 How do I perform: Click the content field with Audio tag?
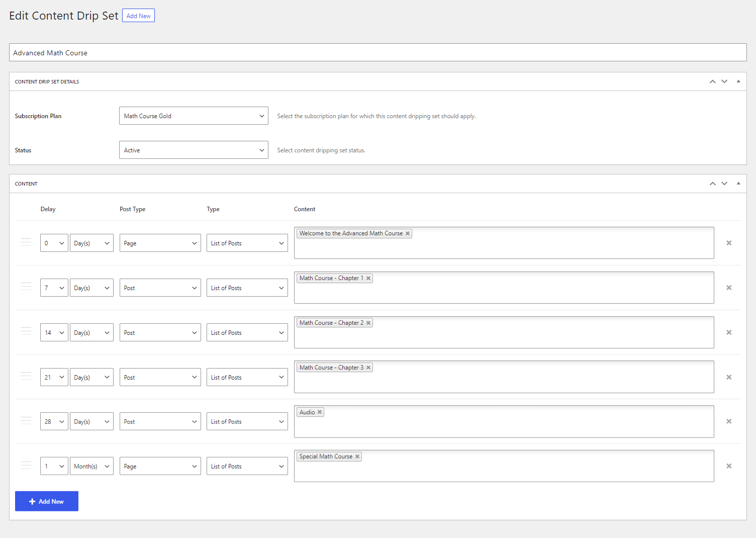click(504, 421)
